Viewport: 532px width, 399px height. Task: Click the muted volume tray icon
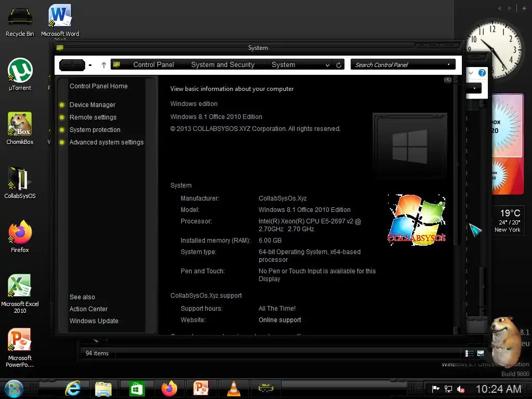pos(461,389)
